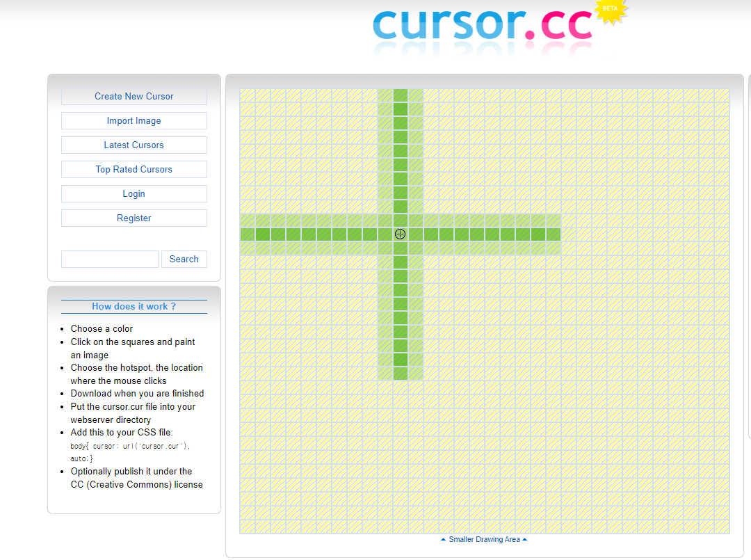Go to the Register page
This screenshot has height=560, width=751.
tap(134, 218)
